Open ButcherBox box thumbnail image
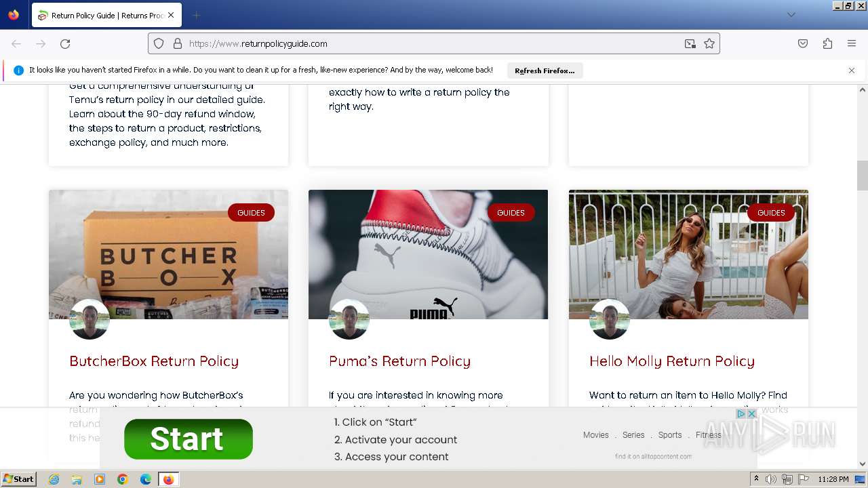Screen dimensions: 868x488 pos(168,254)
